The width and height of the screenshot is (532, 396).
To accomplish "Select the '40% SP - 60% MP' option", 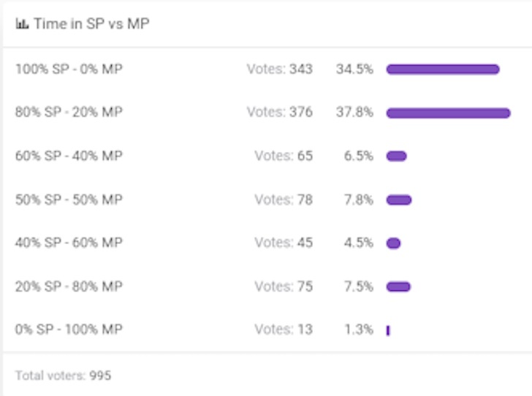I will click(x=69, y=243).
